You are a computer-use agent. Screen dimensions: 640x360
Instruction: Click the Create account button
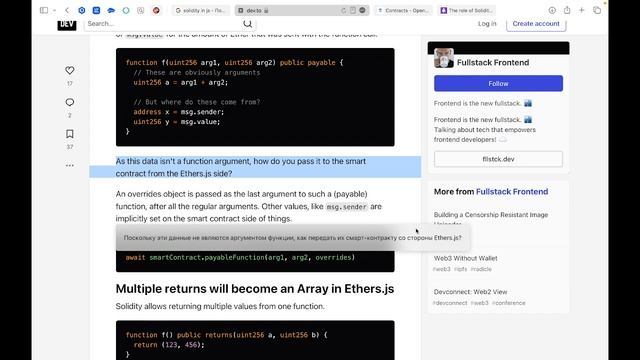[x=536, y=24]
